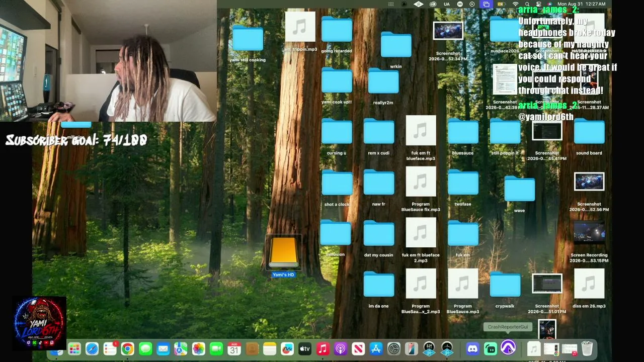This screenshot has height=362, width=644.
Task: Start FaceTime from the Dock
Action: pyautogui.click(x=216, y=348)
